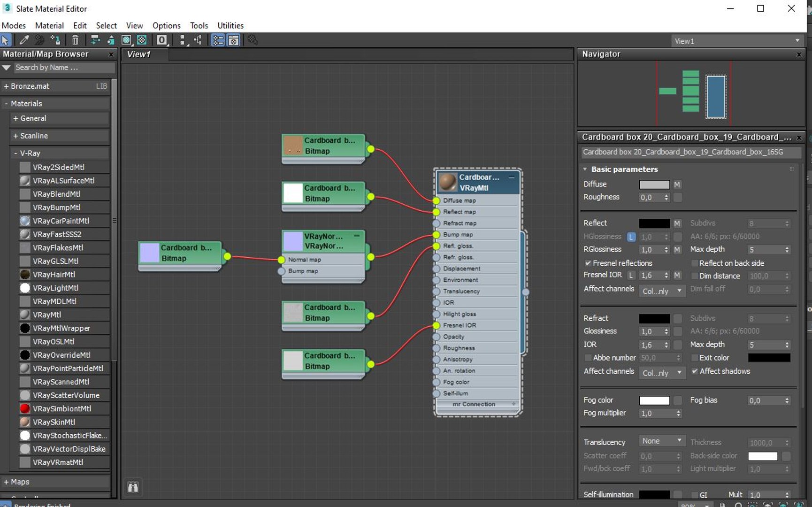Open the Translucency None dropdown
This screenshot has width=812, height=507.
[662, 441]
